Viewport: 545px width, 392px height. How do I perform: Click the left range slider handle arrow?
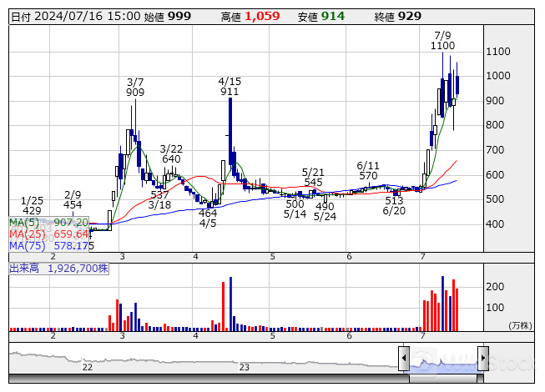(x=405, y=359)
